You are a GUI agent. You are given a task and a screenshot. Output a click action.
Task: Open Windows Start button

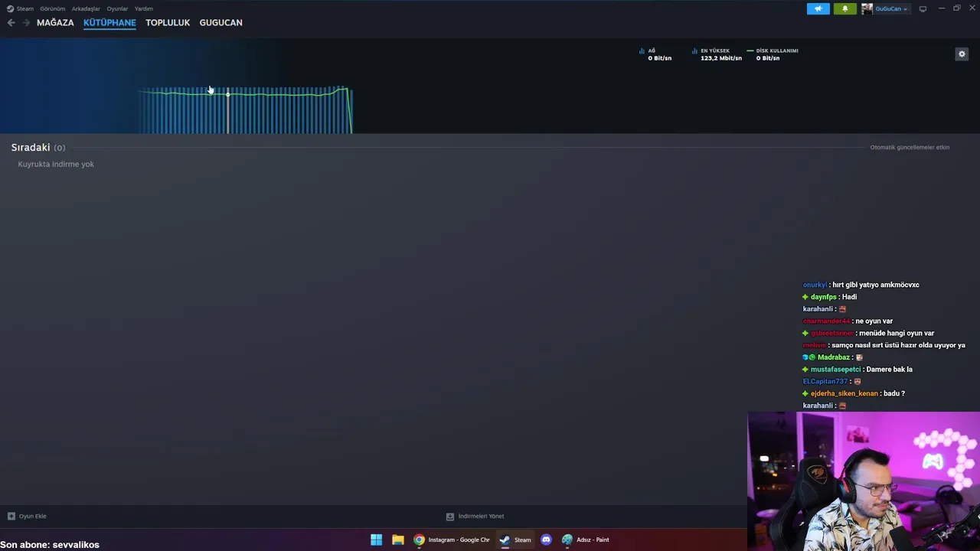(x=376, y=540)
